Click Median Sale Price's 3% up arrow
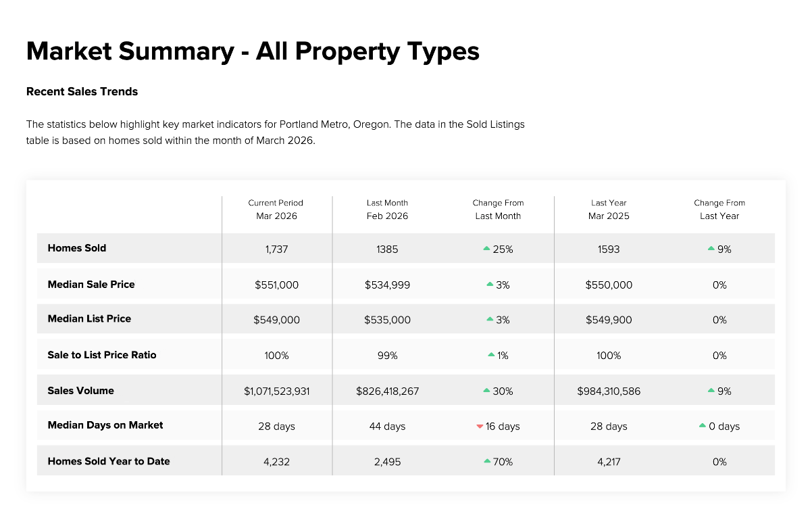The width and height of the screenshot is (812, 505). pyautogui.click(x=490, y=285)
